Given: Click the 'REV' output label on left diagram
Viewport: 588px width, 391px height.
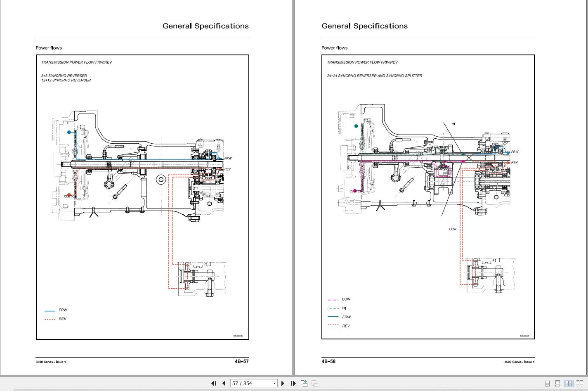Looking at the screenshot, I should tap(227, 169).
